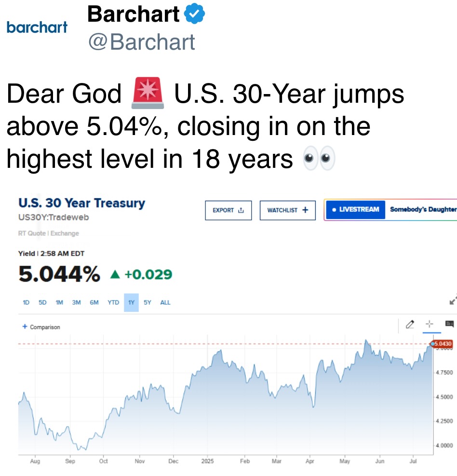Select the 1D time range

26,302
